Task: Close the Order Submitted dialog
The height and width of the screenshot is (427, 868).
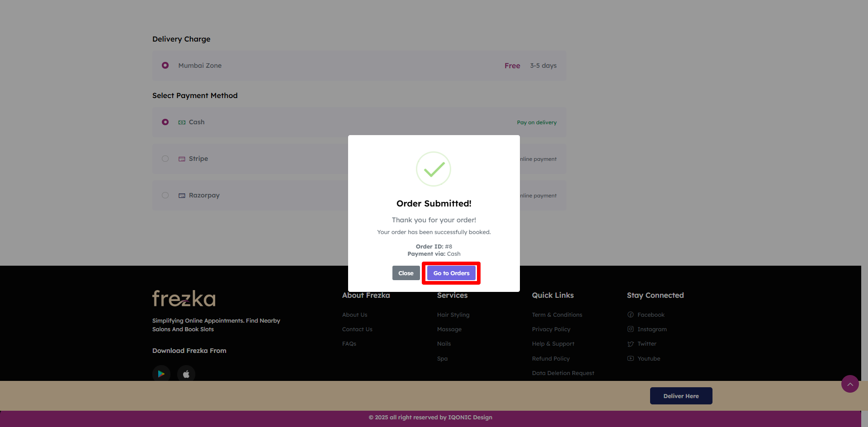Action: [406, 273]
